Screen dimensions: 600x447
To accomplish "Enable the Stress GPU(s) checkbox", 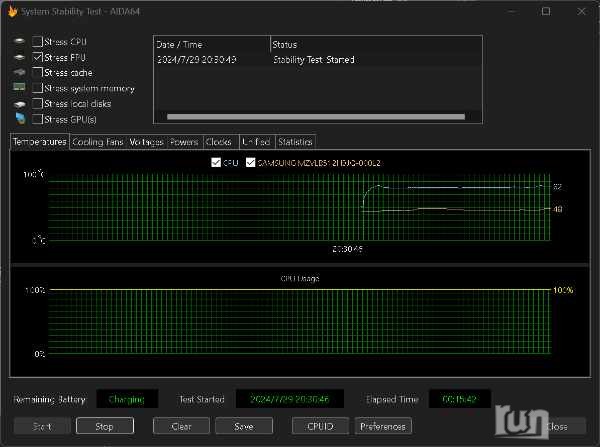I will (38, 119).
